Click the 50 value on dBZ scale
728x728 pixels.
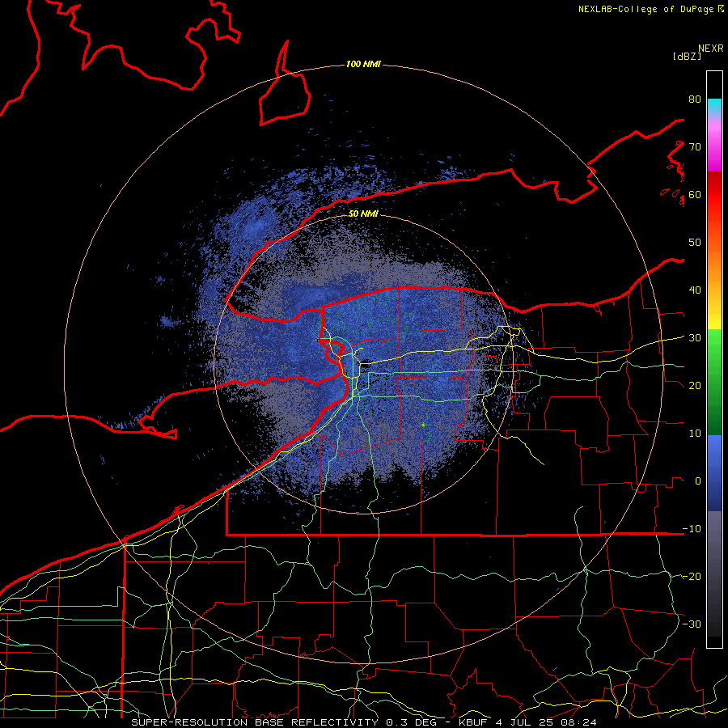[x=695, y=243]
